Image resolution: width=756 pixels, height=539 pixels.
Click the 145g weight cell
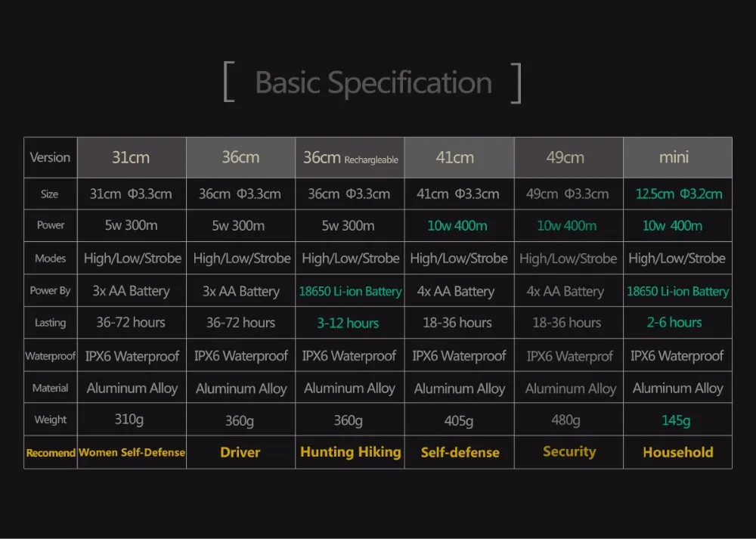pos(677,420)
